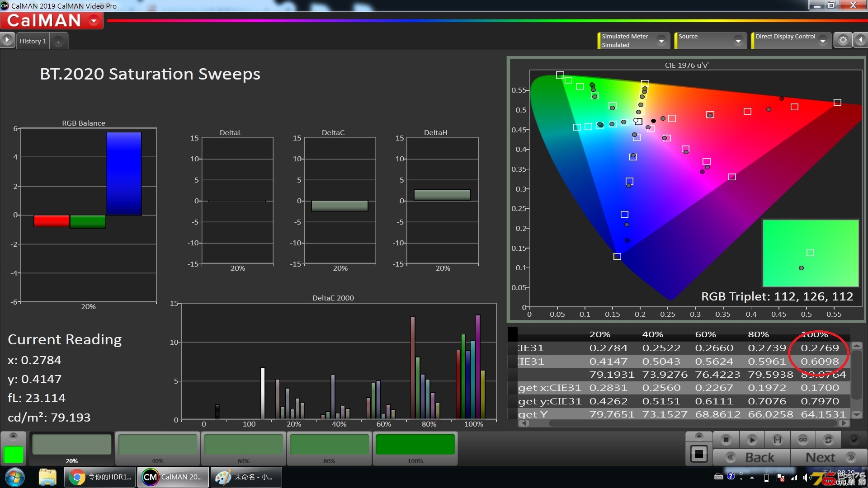Click the black square pattern window icon
The width and height of the screenshot is (868, 488).
coord(699,454)
